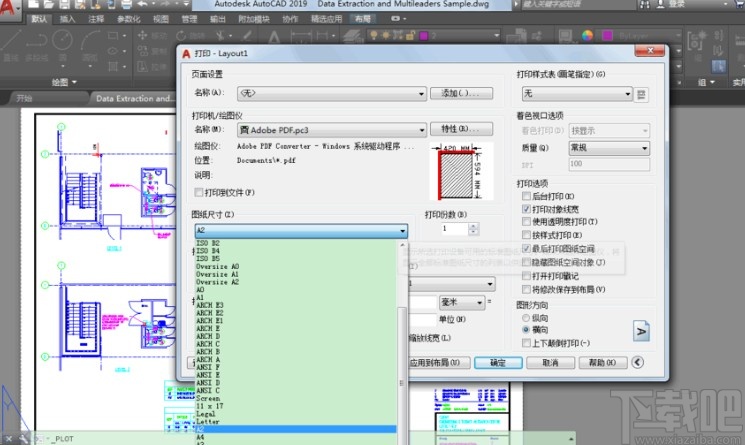745x445 pixels.
Task: Click the Save disk quick-access icon
Action: (64, 4)
